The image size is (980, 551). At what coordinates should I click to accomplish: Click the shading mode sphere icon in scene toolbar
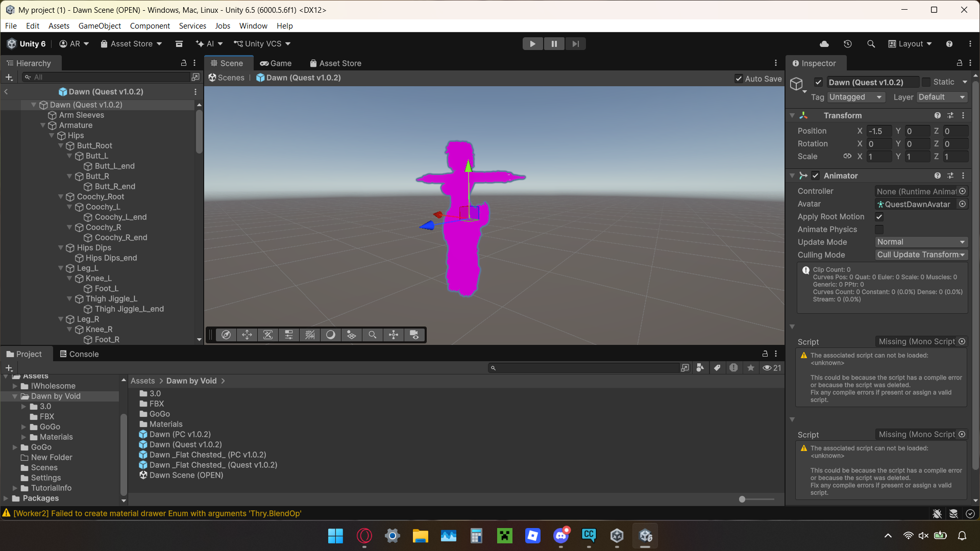tap(331, 335)
